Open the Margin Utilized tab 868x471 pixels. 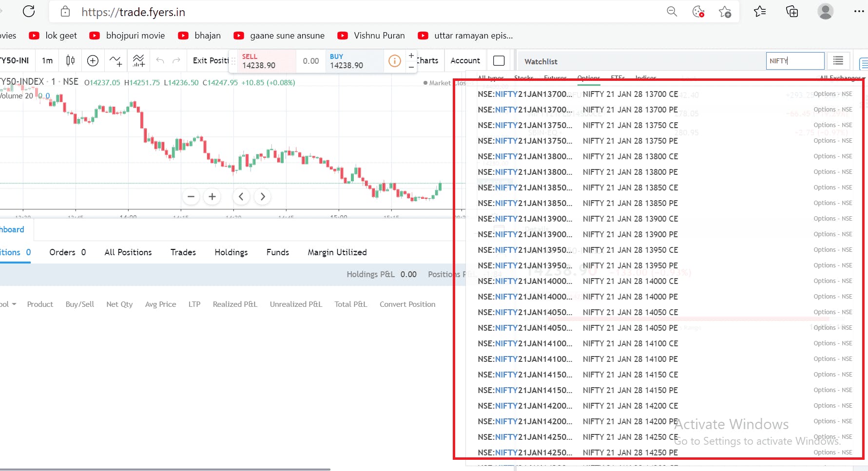337,252
